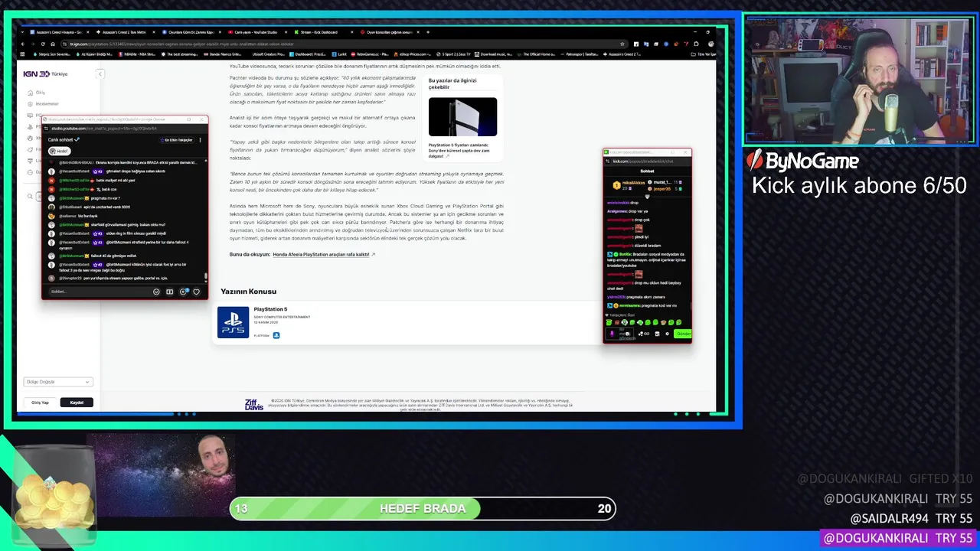
Task: Open Giriş in the IGN sidebar
Action: tap(40, 93)
